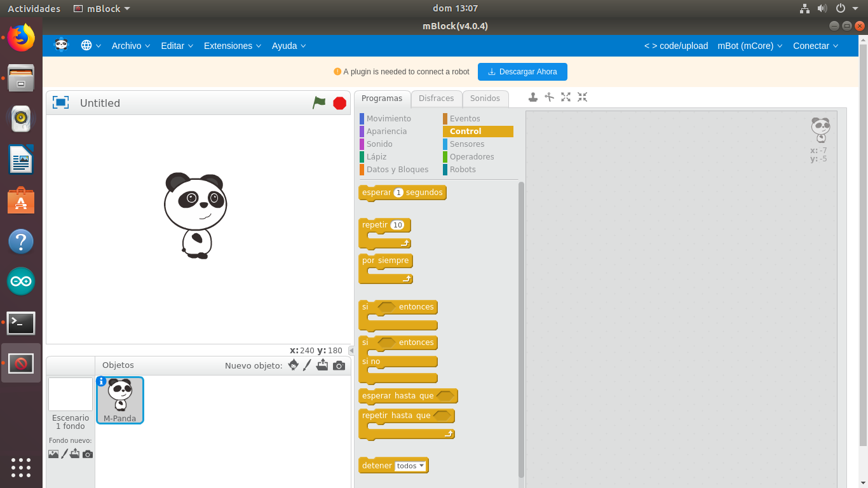Open the Ayuda menu

[x=289, y=46]
